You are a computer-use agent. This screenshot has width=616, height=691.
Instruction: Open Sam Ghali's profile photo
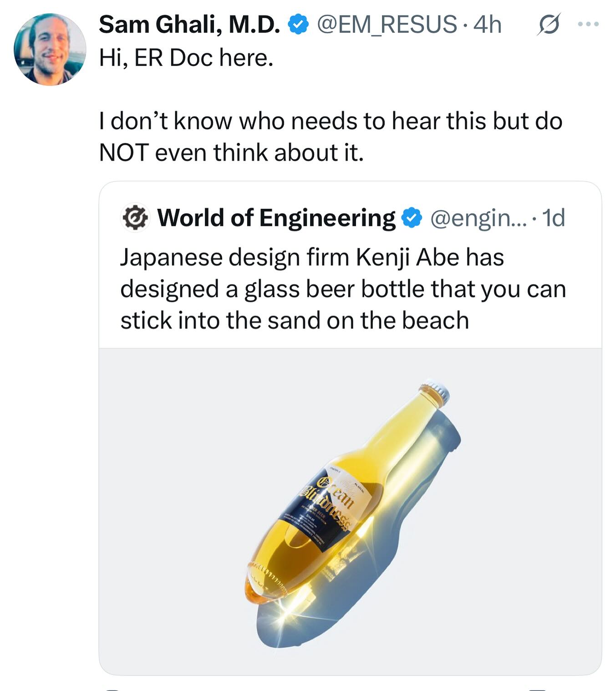point(50,49)
